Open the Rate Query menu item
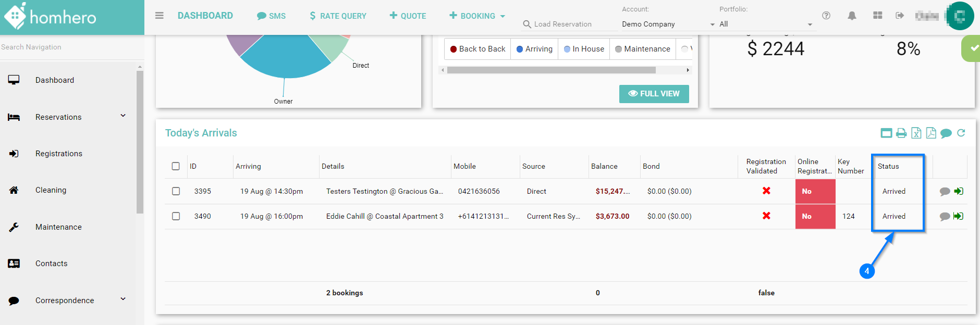This screenshot has width=980, height=325. coord(338,16)
